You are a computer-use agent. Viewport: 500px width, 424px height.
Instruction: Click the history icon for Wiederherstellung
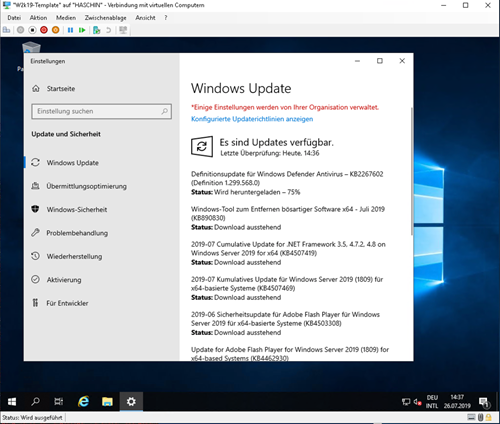pyautogui.click(x=35, y=256)
